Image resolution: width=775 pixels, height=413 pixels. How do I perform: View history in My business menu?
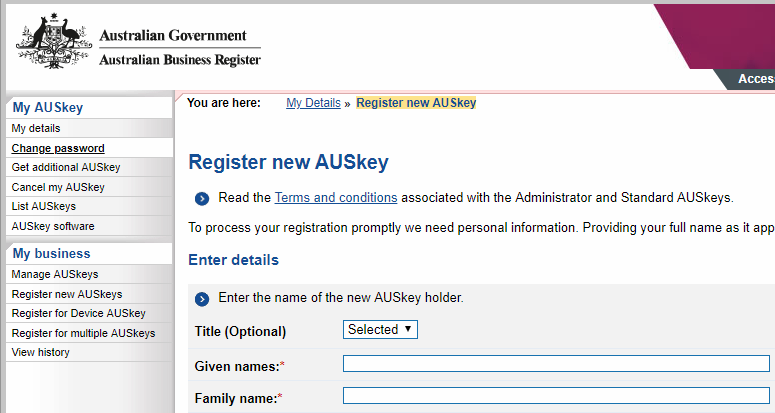[x=41, y=352]
